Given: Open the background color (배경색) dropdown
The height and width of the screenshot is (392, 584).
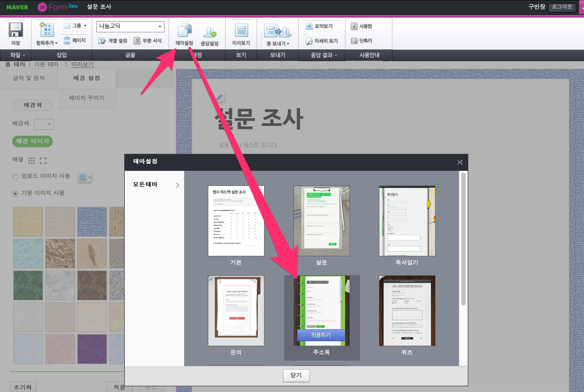Looking at the screenshot, I should (x=44, y=124).
